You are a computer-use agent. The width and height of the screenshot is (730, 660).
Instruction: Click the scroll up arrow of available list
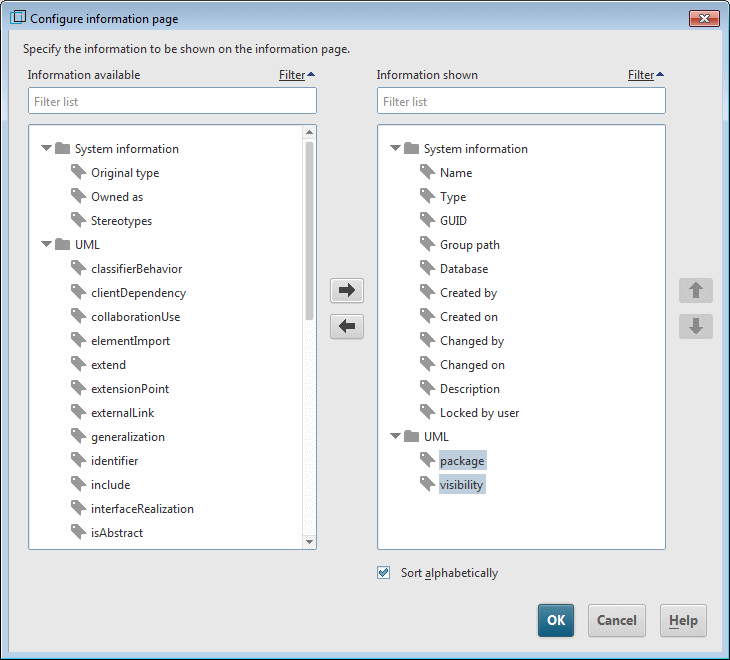pos(309,133)
